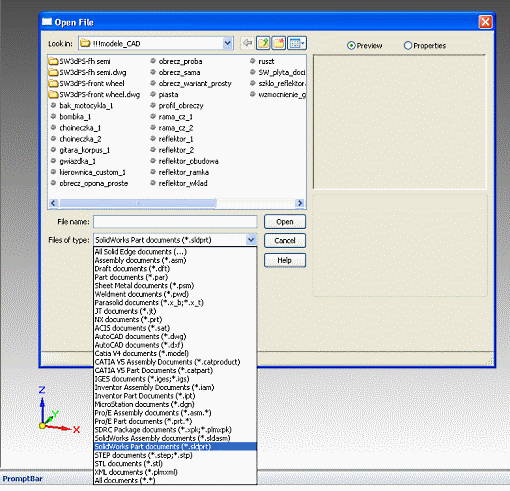Select obrecz_wariant_prosty part file

click(190, 83)
